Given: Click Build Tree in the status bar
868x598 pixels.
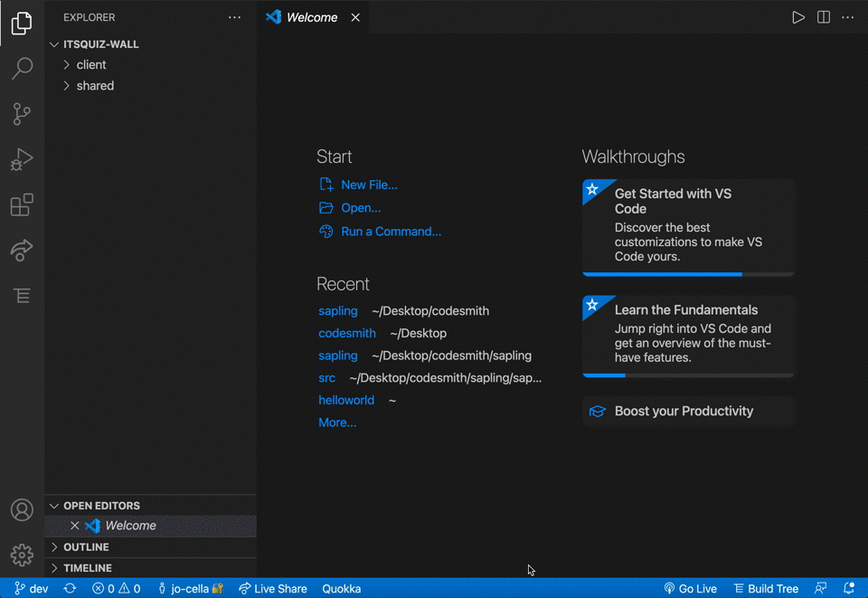Looking at the screenshot, I should click(766, 589).
